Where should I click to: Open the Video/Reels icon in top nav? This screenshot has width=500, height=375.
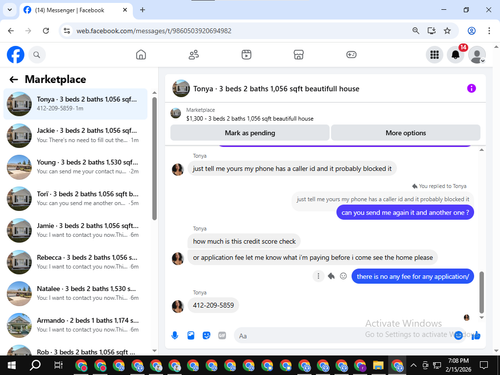point(246,55)
